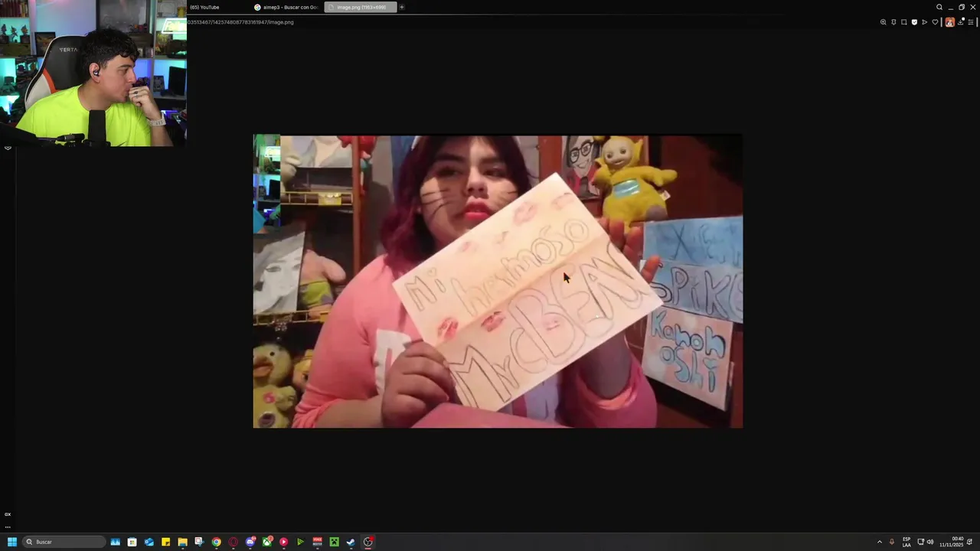Image resolution: width=980 pixels, height=551 pixels.
Task: Switch to the (65) YouTube tab
Action: [x=204, y=7]
